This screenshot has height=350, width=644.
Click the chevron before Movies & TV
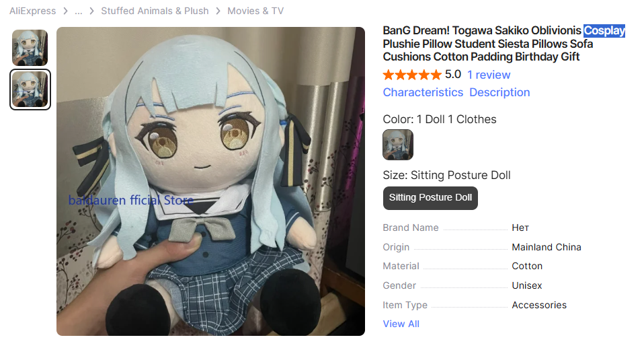coord(218,11)
